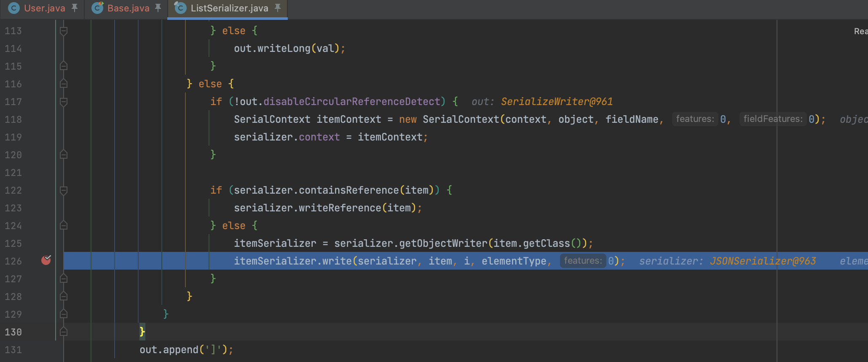The width and height of the screenshot is (868, 362).
Task: Click line number 121 in the gutter
Action: [x=13, y=173]
